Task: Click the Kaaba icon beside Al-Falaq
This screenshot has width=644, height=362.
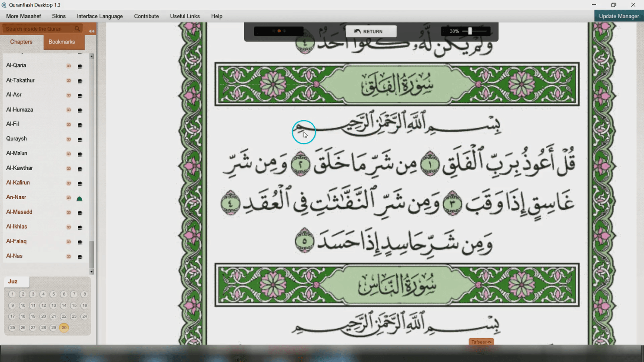Action: 80,242
